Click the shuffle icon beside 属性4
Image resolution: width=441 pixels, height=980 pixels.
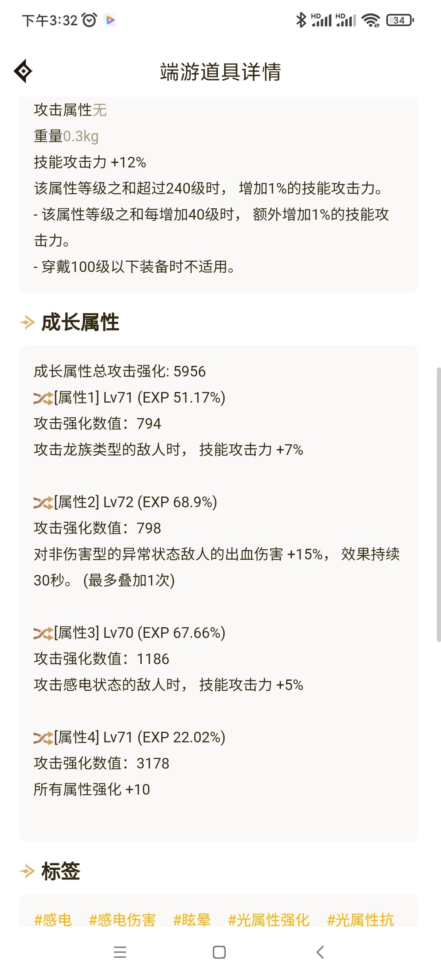click(43, 738)
